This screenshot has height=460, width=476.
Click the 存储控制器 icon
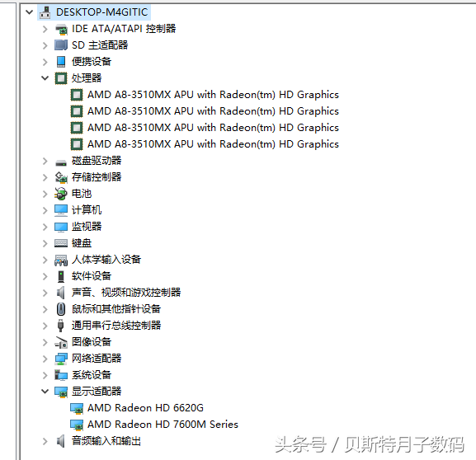click(x=61, y=177)
